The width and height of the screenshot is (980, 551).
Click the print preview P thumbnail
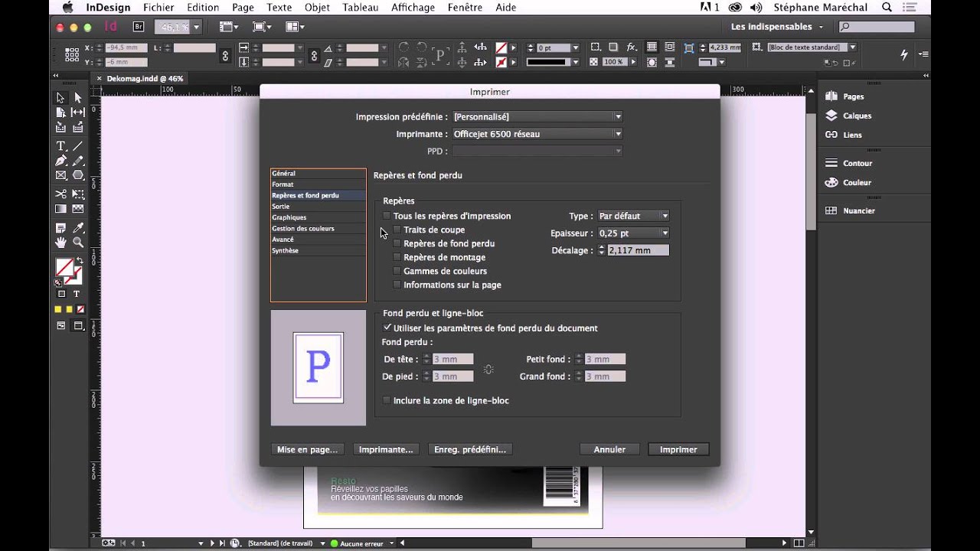(x=318, y=367)
